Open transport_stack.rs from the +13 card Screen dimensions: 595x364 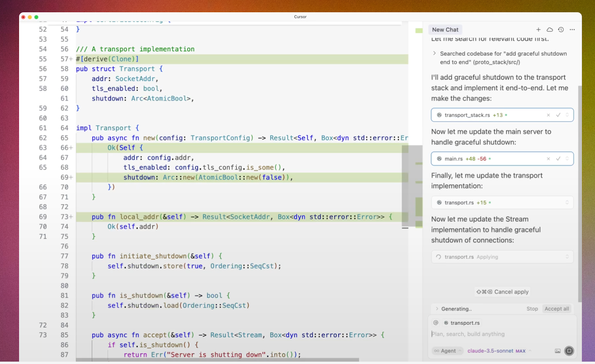pos(467,115)
